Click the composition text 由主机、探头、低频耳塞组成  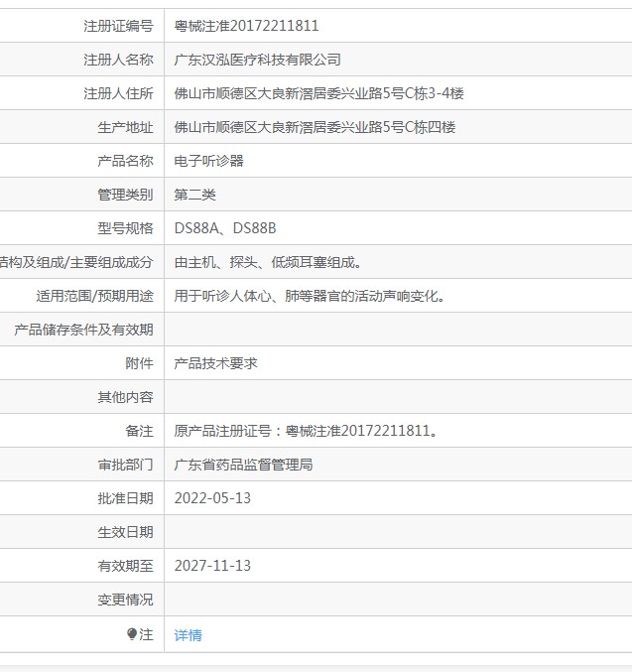click(267, 262)
